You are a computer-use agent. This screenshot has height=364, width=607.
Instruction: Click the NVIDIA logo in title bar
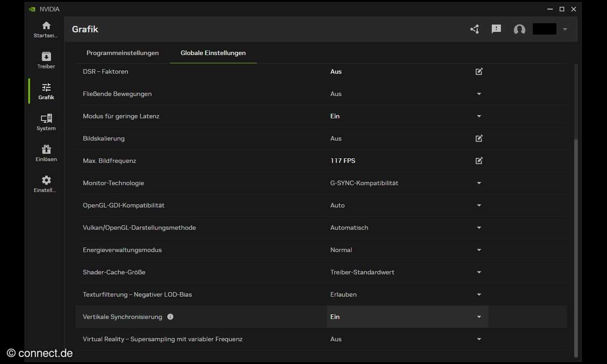coord(32,9)
